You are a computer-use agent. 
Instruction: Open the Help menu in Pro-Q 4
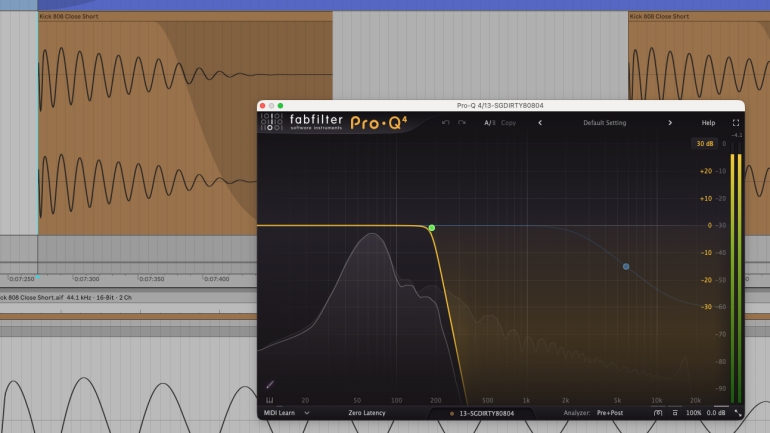pyautogui.click(x=708, y=123)
